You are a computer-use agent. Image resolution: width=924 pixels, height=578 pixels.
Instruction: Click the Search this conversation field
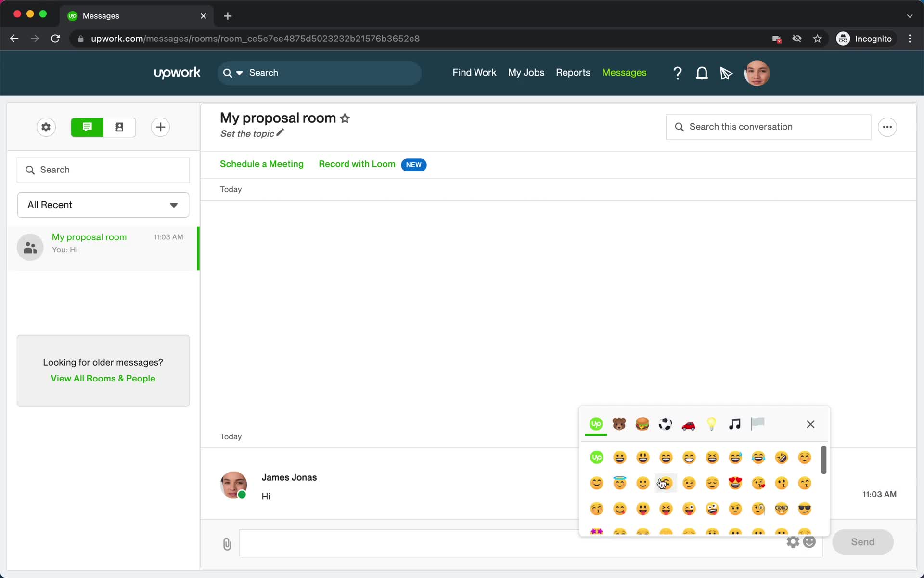[x=769, y=127]
